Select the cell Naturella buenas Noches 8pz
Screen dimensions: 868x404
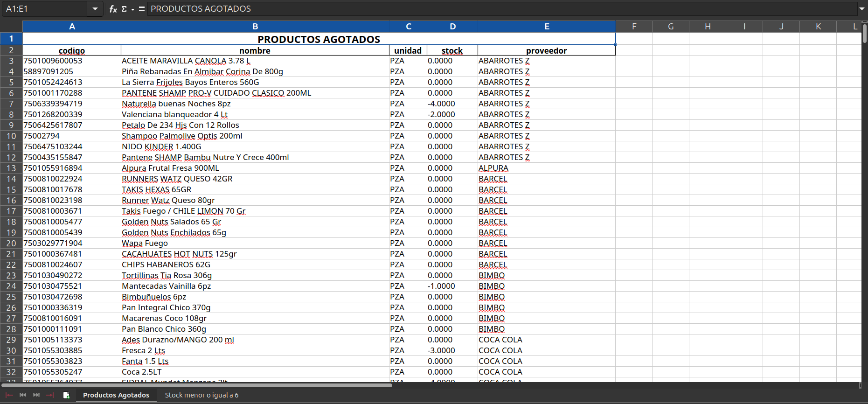click(255, 104)
